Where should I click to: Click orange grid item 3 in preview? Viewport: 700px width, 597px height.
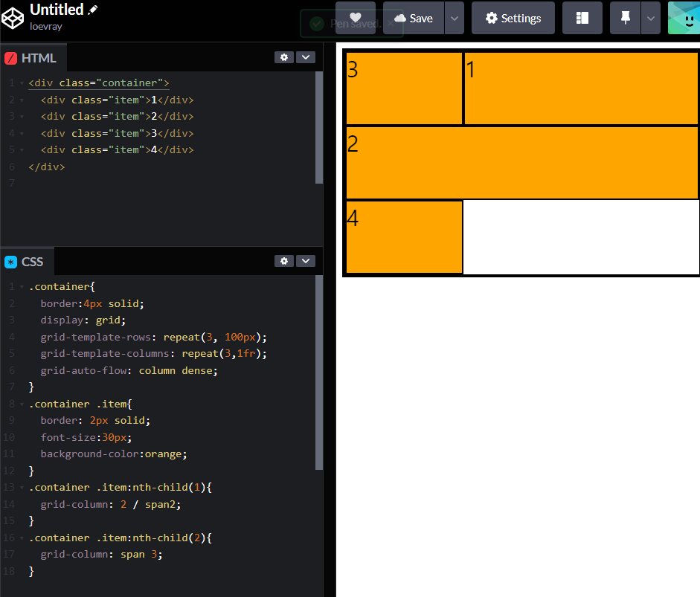pos(404,88)
